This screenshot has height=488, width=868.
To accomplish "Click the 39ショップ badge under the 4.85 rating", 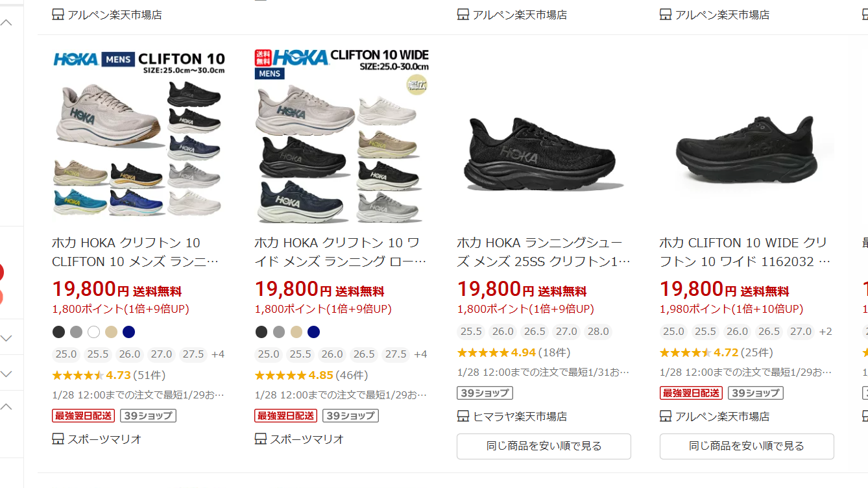I will 350,415.
